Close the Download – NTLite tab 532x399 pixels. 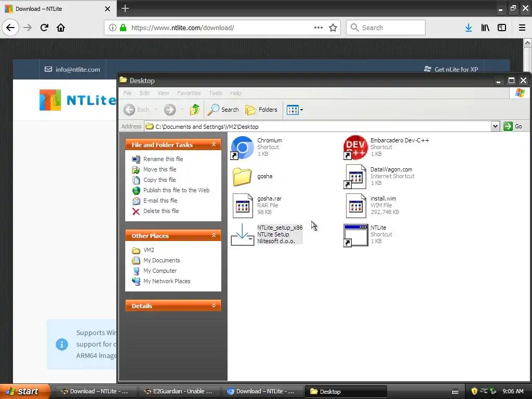pos(107,9)
